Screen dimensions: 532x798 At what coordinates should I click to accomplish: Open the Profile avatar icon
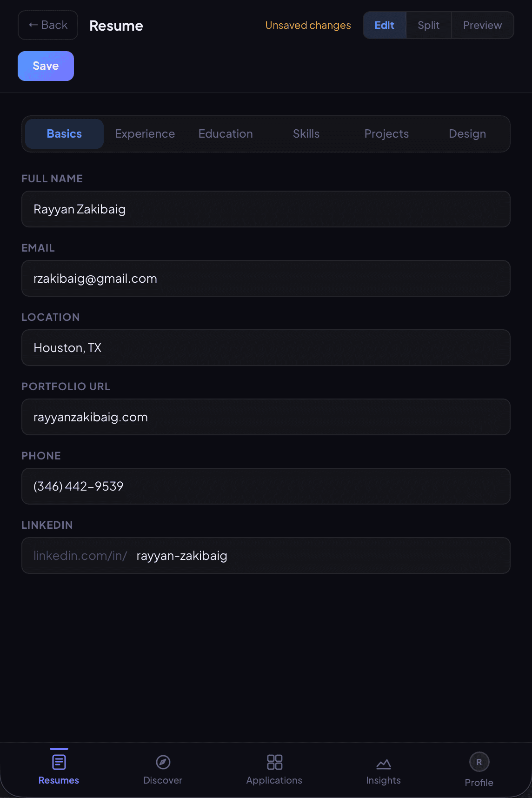tap(479, 762)
